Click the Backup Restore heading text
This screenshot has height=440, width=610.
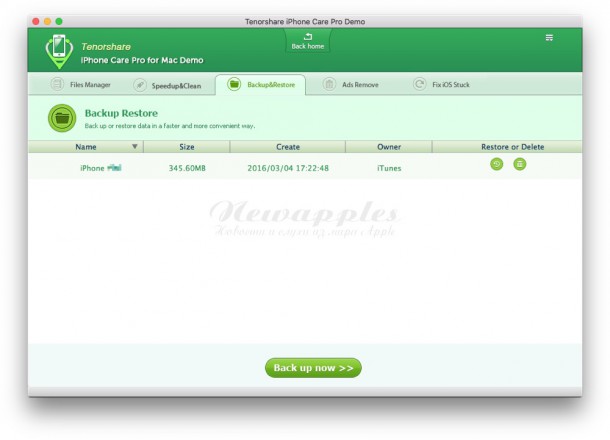pyautogui.click(x=121, y=113)
